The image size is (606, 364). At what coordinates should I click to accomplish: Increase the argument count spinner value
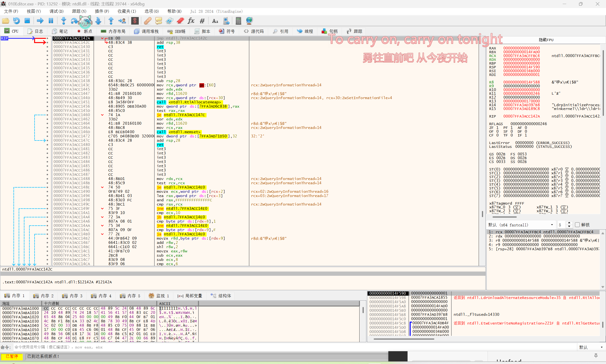coord(569,223)
